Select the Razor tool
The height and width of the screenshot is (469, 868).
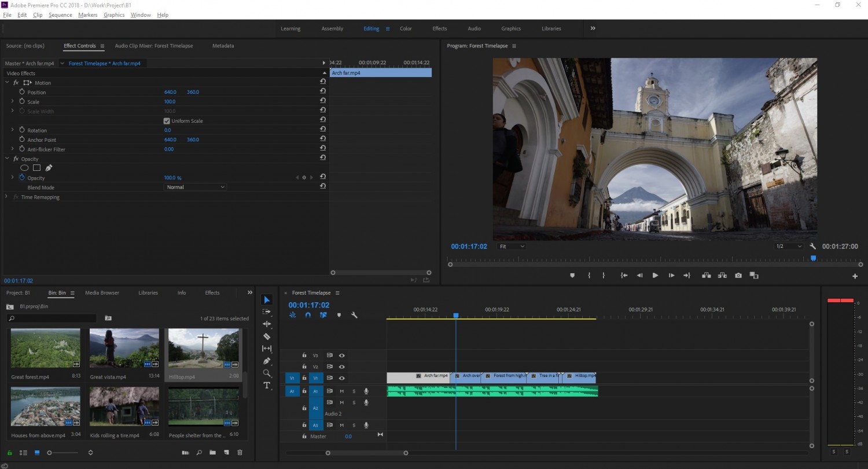point(267,336)
